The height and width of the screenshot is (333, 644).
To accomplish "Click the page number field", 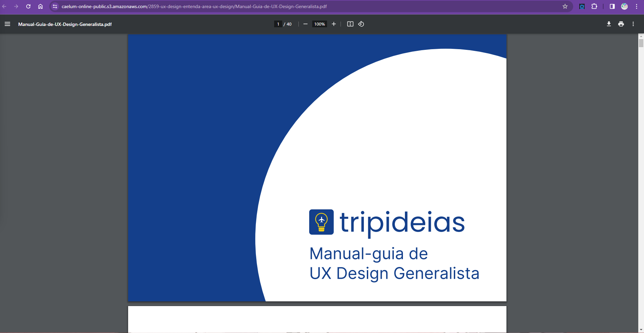I will coord(278,24).
